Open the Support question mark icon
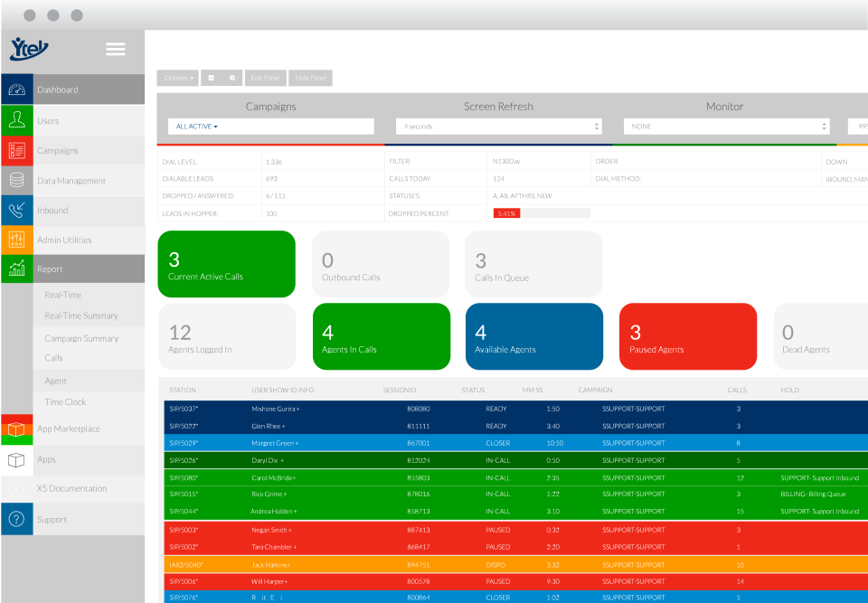This screenshot has width=868, height=603. (18, 519)
